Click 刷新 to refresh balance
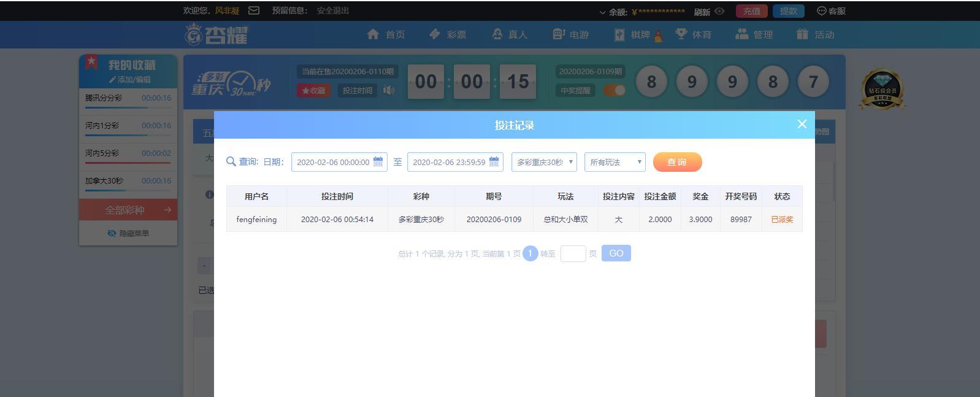980x397 pixels. tap(702, 12)
